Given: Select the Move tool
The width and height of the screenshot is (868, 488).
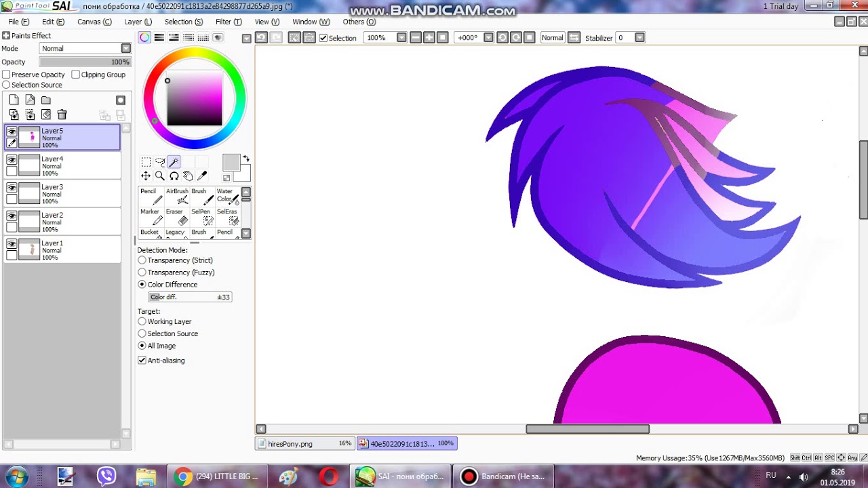Looking at the screenshot, I should [146, 176].
